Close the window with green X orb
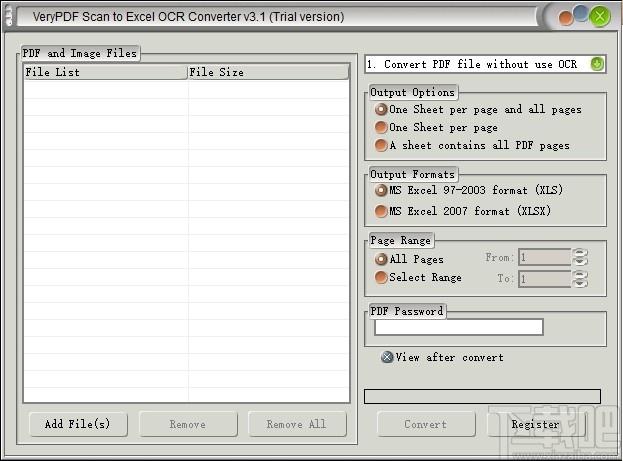Screen dimensions: 623x461 point(600,17)
